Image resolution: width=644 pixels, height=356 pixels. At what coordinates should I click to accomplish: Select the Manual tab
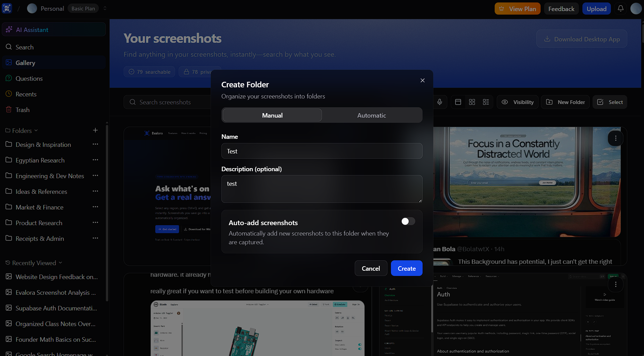(272, 115)
